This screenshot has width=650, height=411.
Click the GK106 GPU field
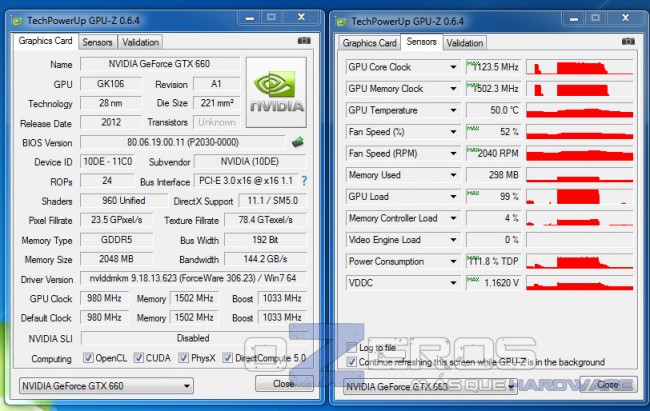pos(111,84)
